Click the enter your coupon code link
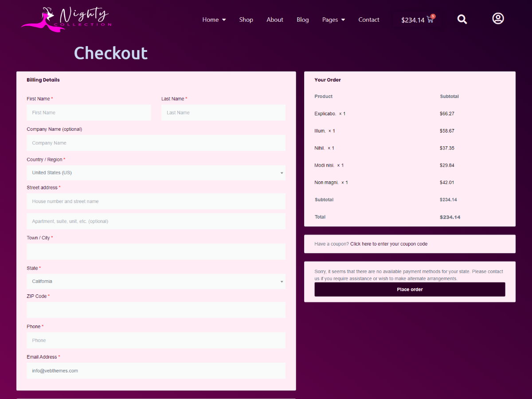532x399 pixels. point(389,244)
